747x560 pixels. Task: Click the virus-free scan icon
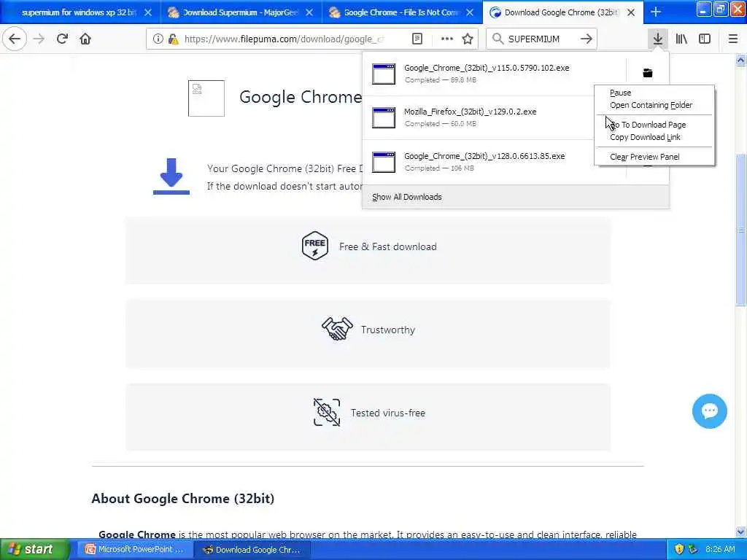[x=327, y=413]
